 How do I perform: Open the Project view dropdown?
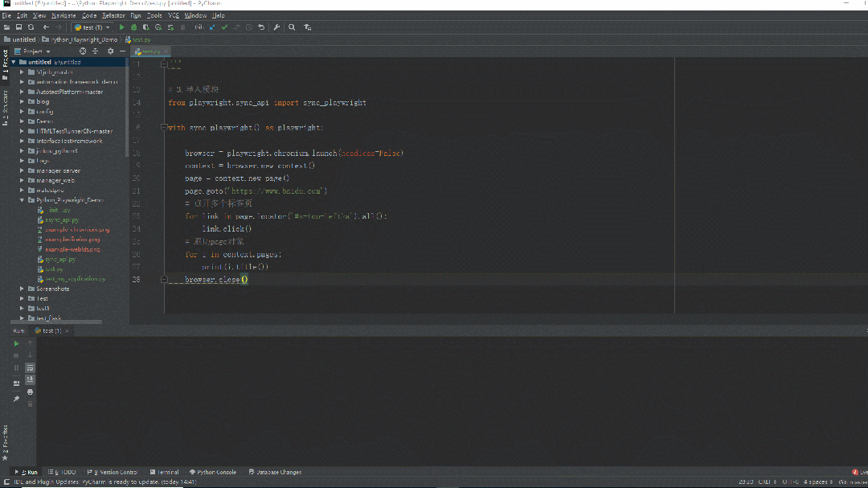click(x=33, y=51)
